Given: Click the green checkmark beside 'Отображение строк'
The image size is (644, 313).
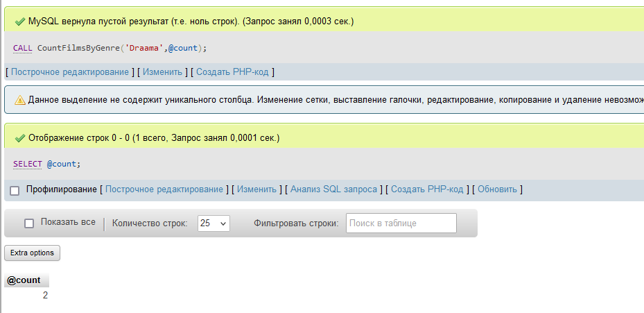Looking at the screenshot, I should pyautogui.click(x=19, y=138).
